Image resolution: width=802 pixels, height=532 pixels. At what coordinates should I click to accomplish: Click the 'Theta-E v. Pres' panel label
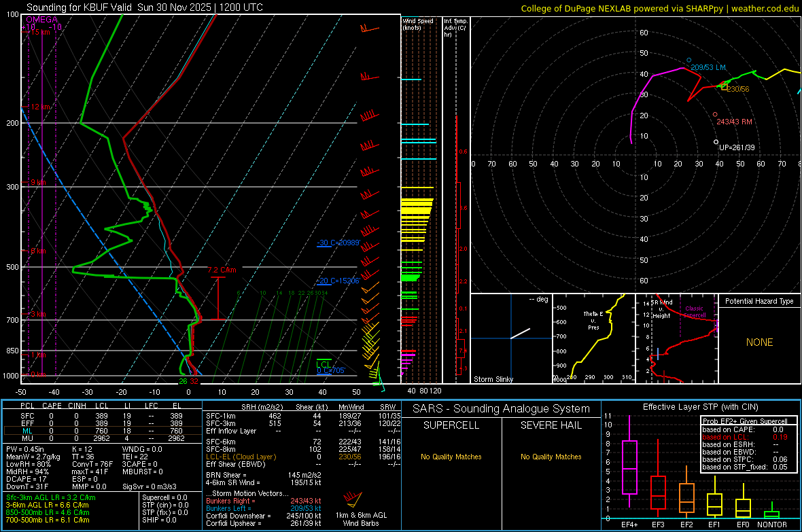tap(593, 320)
